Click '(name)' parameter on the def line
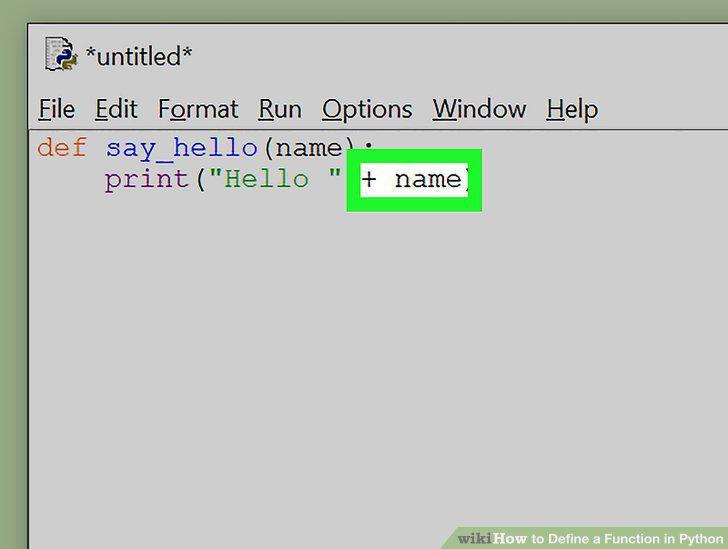 311,149
